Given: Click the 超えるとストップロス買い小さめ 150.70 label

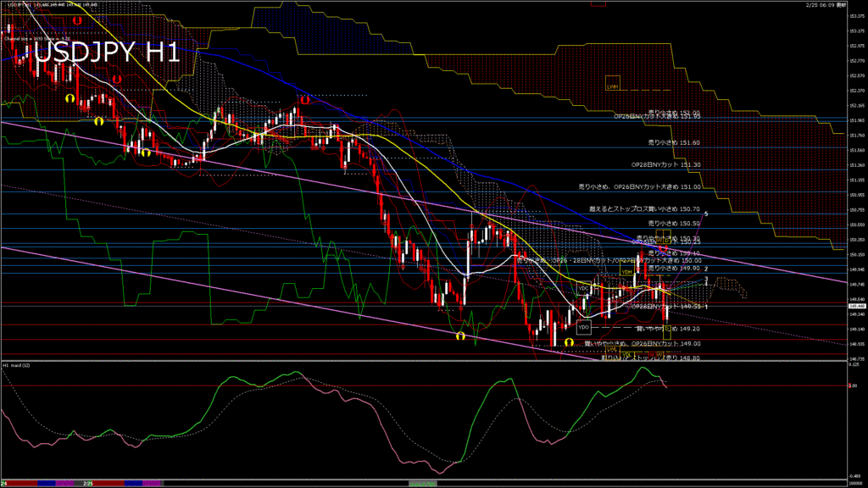Looking at the screenshot, I should [644, 208].
